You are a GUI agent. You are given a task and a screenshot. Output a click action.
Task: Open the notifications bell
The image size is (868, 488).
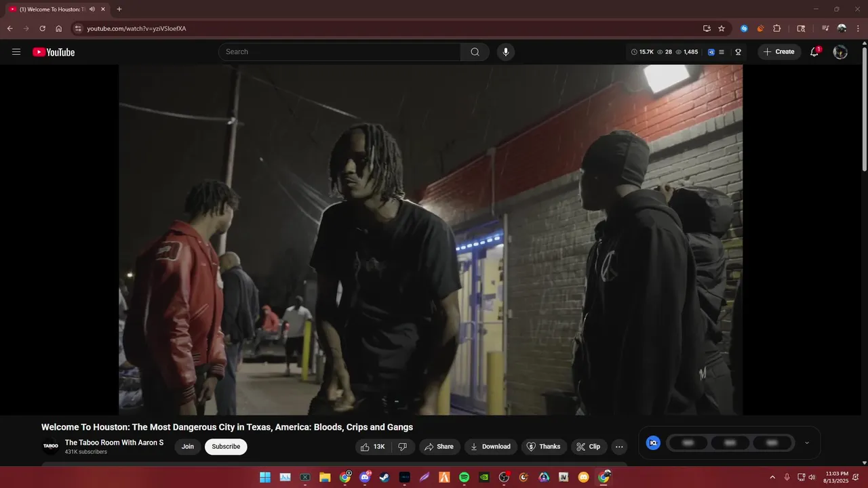(x=814, y=52)
